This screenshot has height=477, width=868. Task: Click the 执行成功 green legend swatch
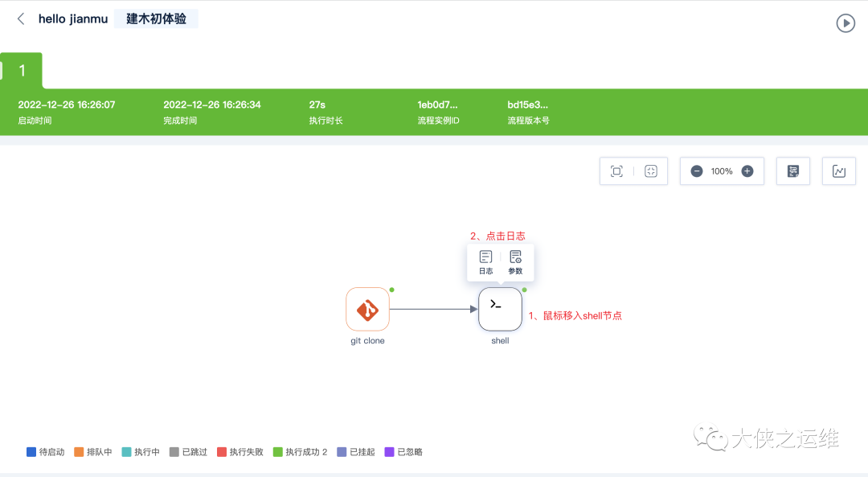click(278, 452)
